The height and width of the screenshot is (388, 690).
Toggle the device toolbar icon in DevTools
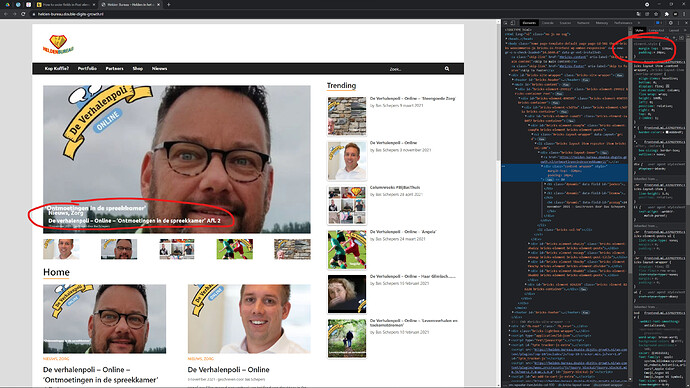[x=513, y=23]
